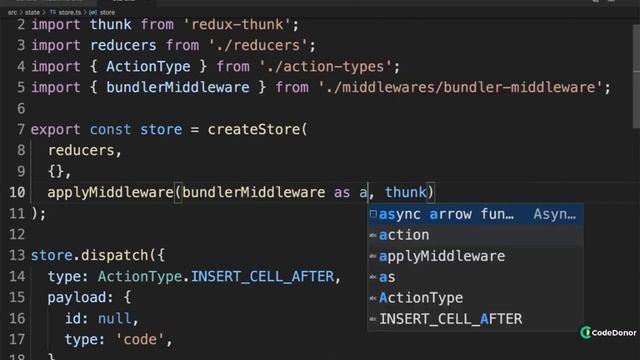Click the TS file icon in the breadcrumb
Viewport: 640px width, 360px height.
tap(53, 12)
